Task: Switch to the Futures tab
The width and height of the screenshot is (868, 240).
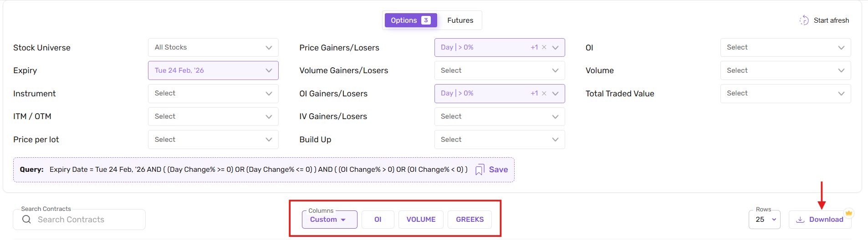Action: click(x=460, y=20)
